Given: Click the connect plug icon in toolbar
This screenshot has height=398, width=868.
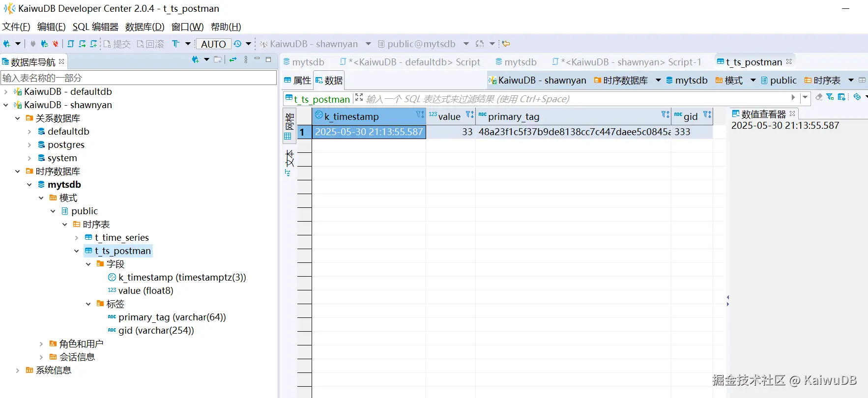Looking at the screenshot, I should (33, 44).
